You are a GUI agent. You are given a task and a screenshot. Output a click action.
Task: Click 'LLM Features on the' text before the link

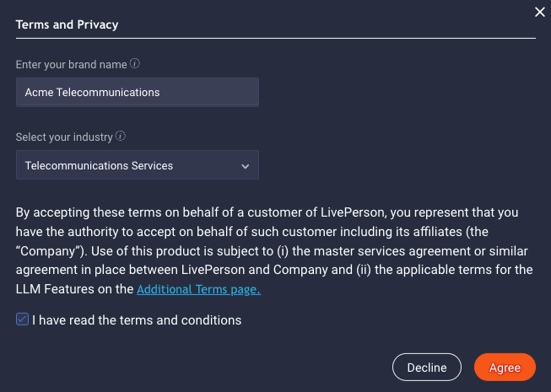click(74, 289)
